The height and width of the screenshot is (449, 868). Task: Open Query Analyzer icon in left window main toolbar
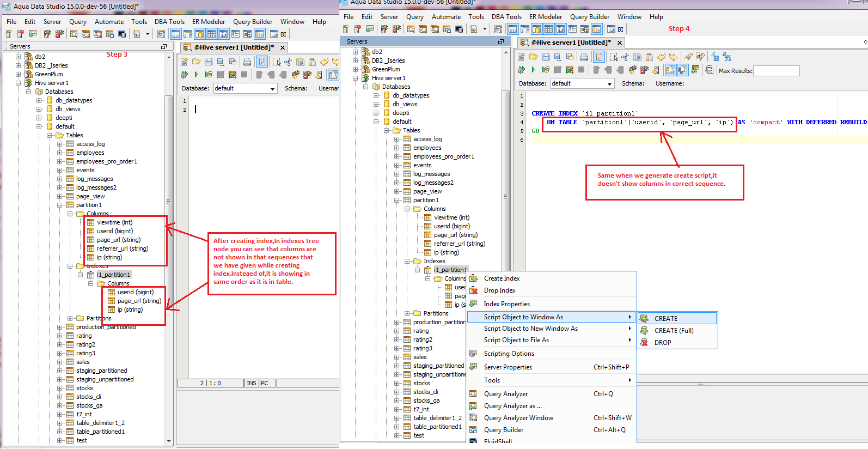pos(74,34)
